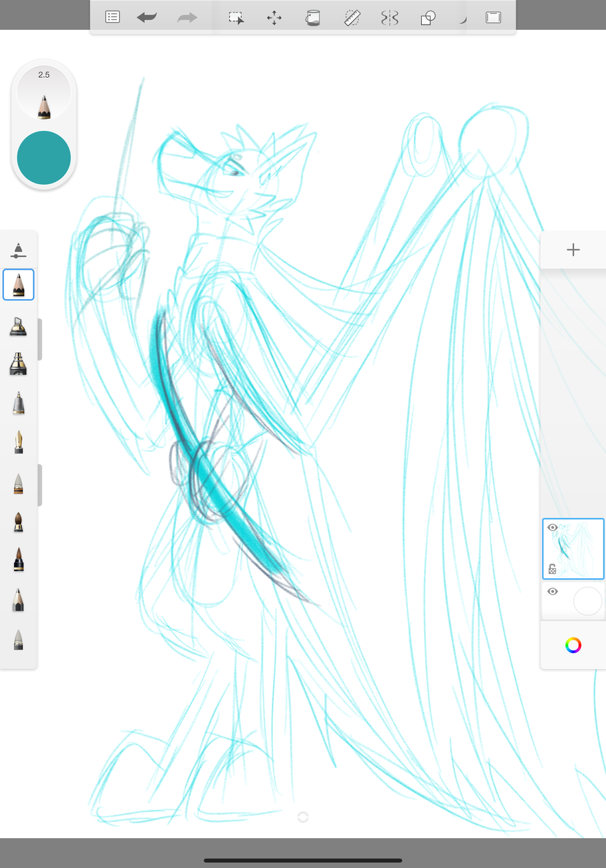The width and height of the screenshot is (606, 868).
Task: Enable the Symmetry tool
Action: [x=389, y=18]
